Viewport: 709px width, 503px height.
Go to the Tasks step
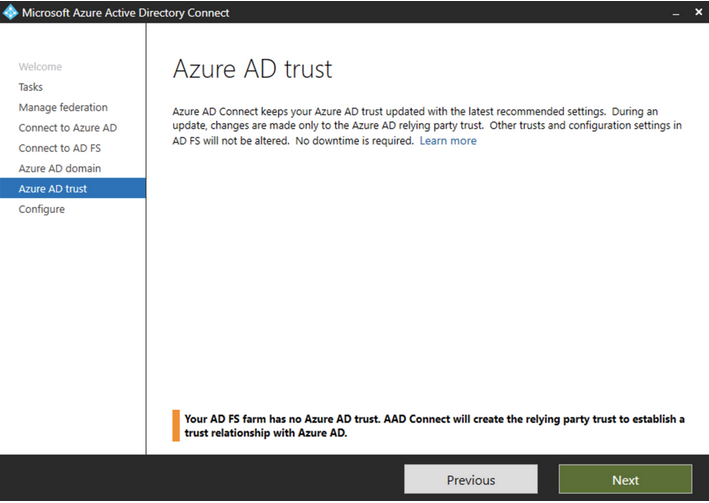[x=31, y=87]
